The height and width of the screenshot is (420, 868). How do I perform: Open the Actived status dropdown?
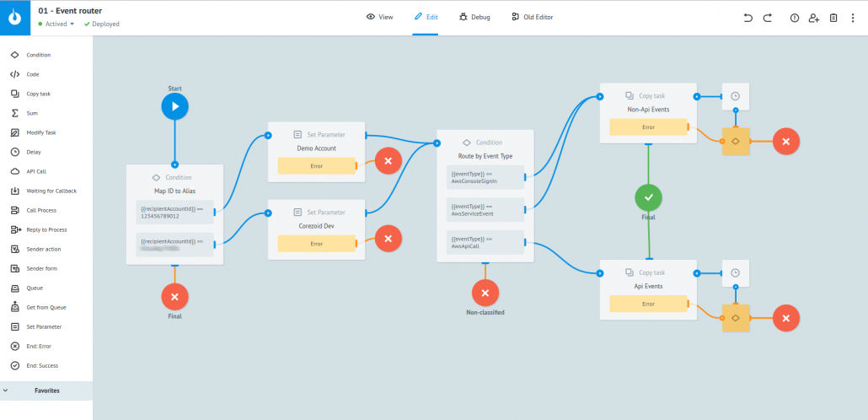(x=59, y=24)
